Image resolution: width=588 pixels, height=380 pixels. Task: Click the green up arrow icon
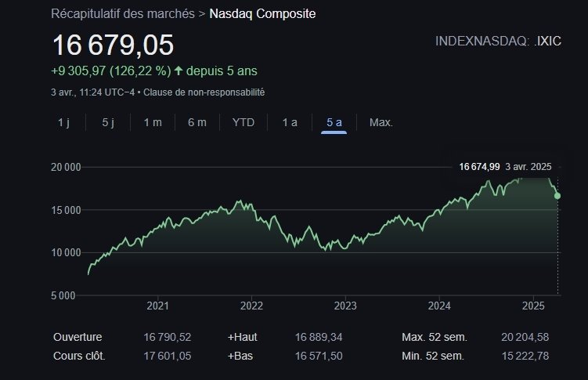point(179,71)
